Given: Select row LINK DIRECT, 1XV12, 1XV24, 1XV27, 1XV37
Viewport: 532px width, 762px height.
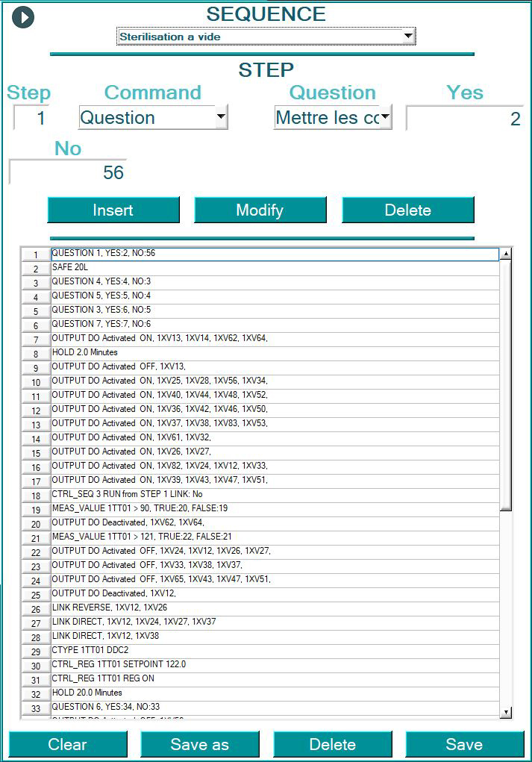Looking at the screenshot, I should [275, 623].
